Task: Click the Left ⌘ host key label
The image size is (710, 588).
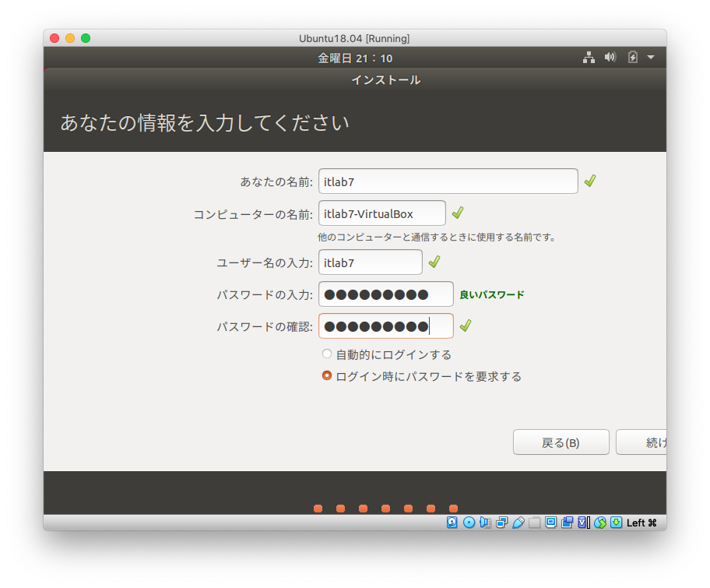Action: click(x=641, y=523)
